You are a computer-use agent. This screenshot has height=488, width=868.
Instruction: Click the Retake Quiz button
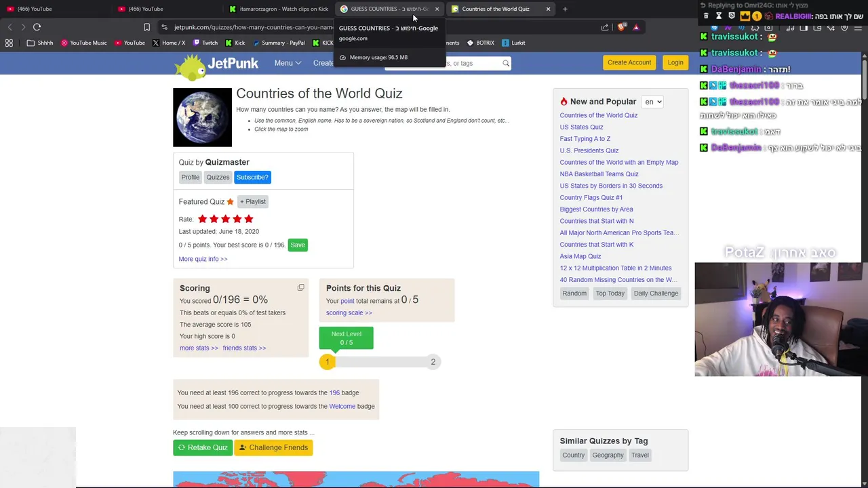coord(203,447)
